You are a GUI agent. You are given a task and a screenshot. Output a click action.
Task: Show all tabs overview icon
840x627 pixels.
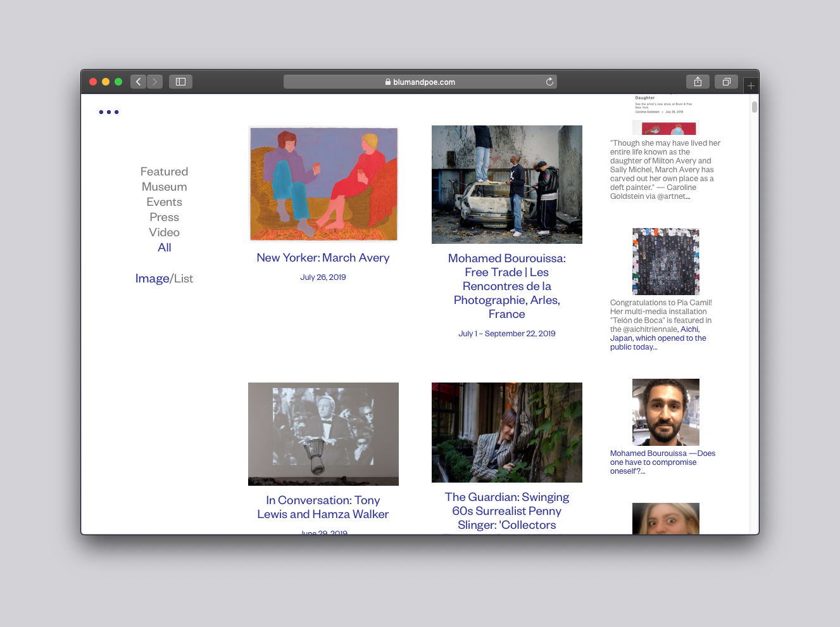(x=726, y=82)
